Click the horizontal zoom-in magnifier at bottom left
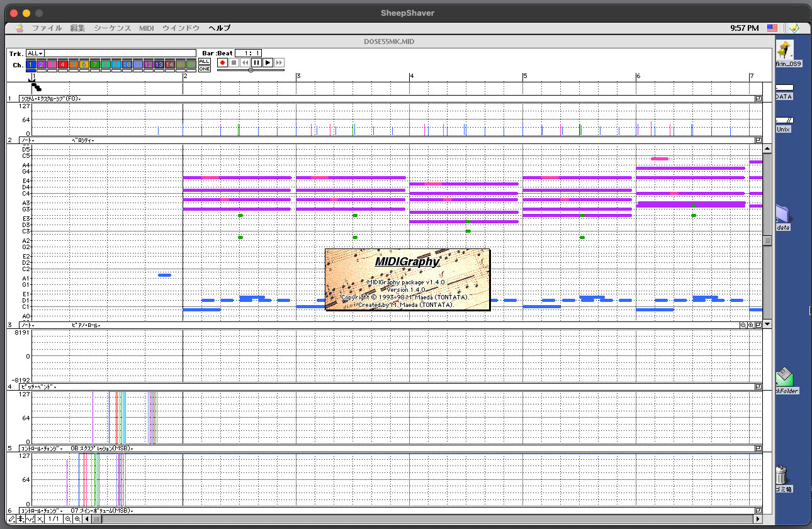812x529 pixels. [77, 519]
